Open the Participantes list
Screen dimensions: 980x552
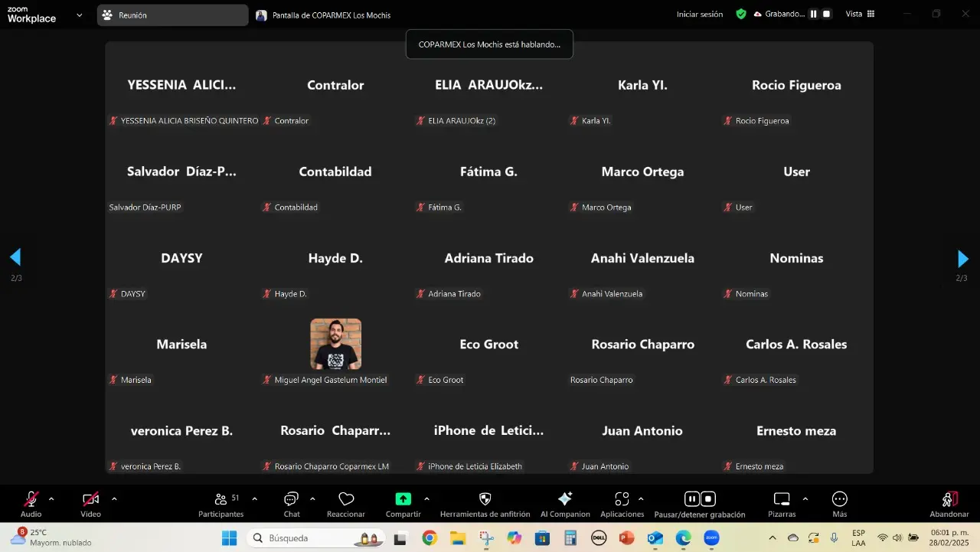tap(221, 500)
